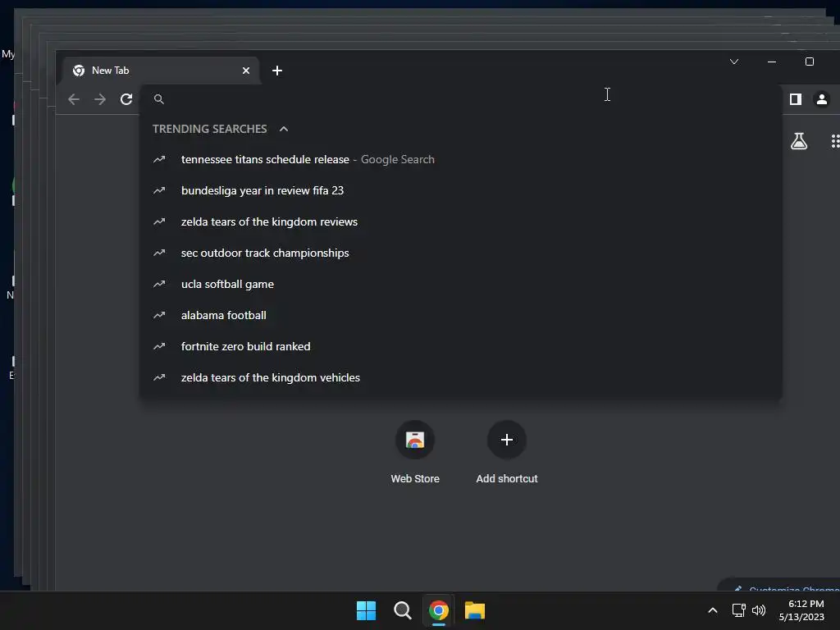Select fortnite zero build ranked suggestion
840x630 pixels.
click(461, 347)
